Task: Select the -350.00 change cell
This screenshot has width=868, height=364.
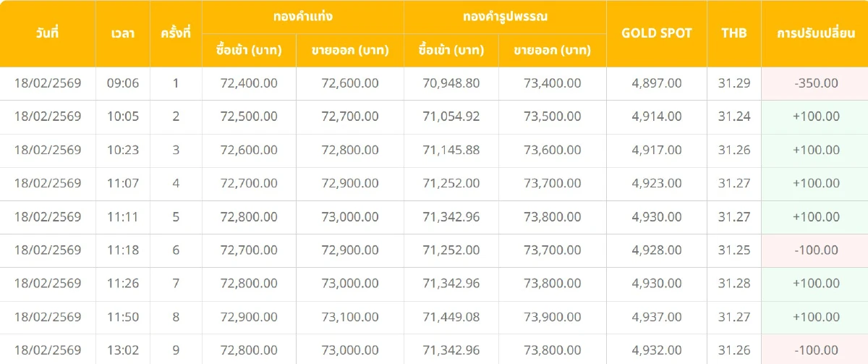Action: click(815, 83)
